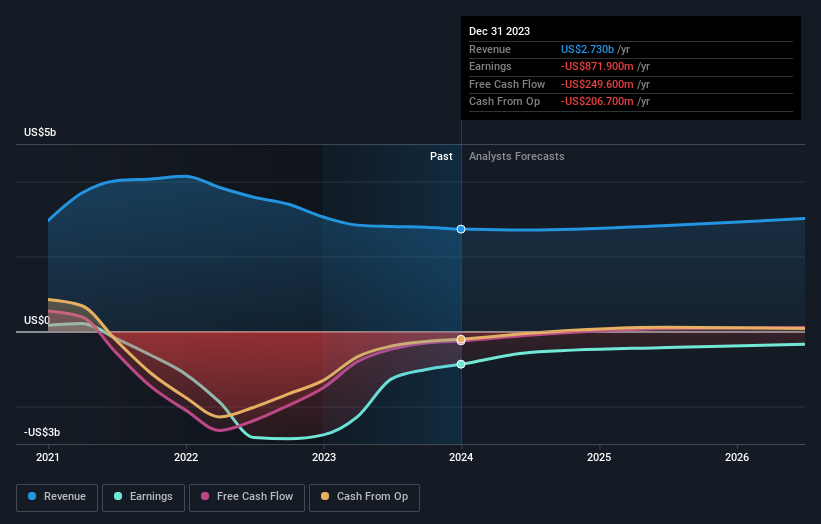Viewport: 821px width, 524px height.
Task: Click the Revenue row label in tooltip
Action: pyautogui.click(x=490, y=49)
